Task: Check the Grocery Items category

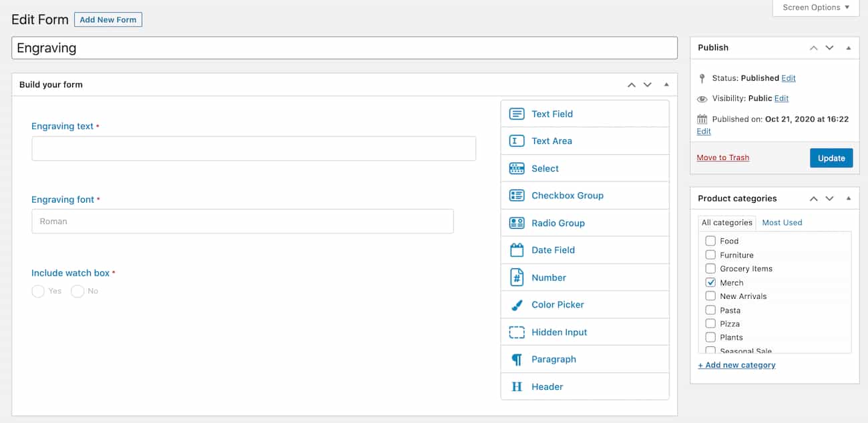Action: point(710,269)
